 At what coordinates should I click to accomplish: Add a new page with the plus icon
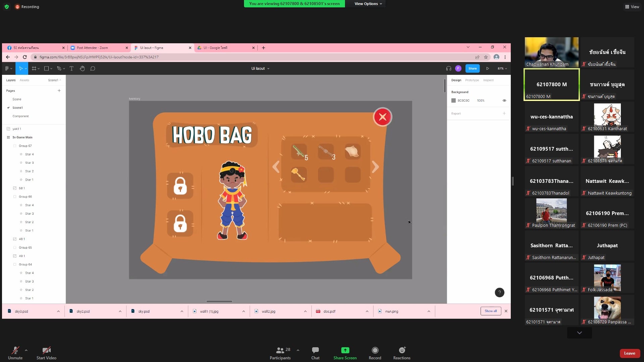pos(59,91)
